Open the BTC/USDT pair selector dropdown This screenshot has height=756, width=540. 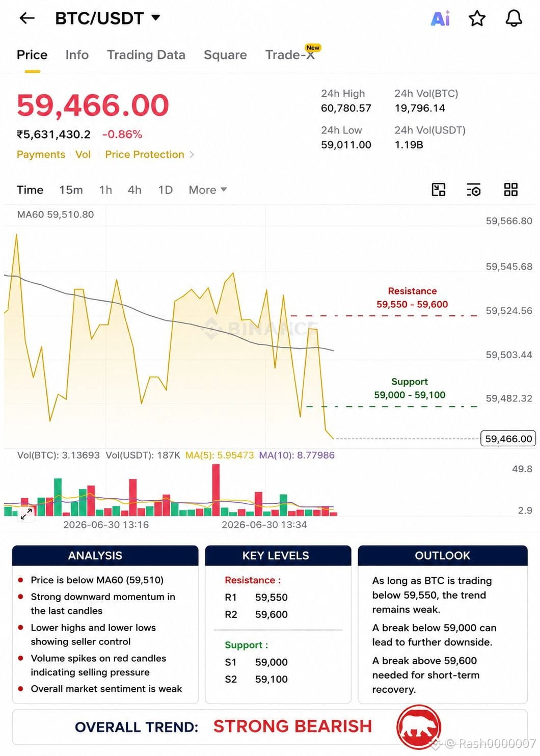107,18
